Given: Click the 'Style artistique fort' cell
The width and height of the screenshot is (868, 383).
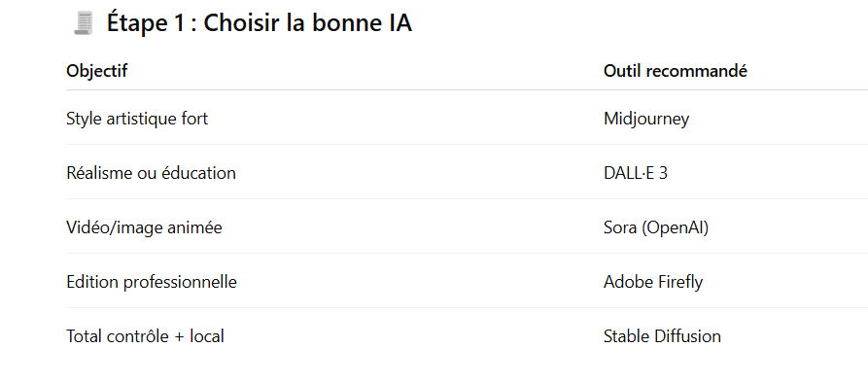Looking at the screenshot, I should point(137,119).
